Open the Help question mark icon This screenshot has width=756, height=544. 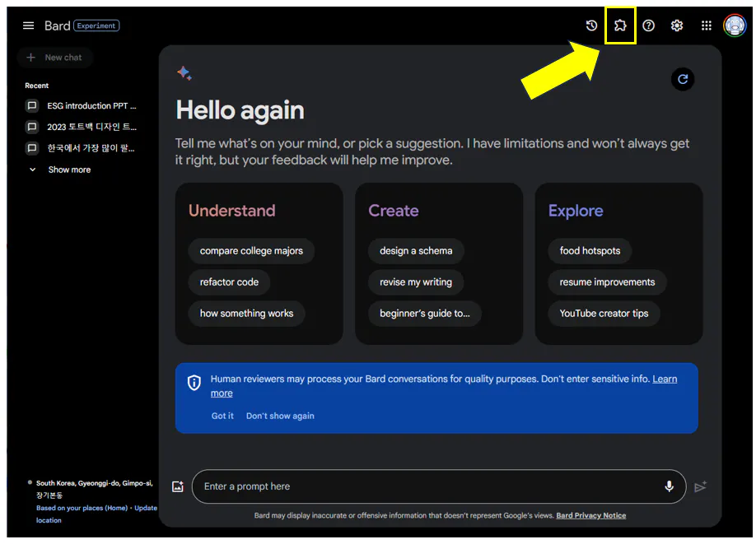pos(648,26)
